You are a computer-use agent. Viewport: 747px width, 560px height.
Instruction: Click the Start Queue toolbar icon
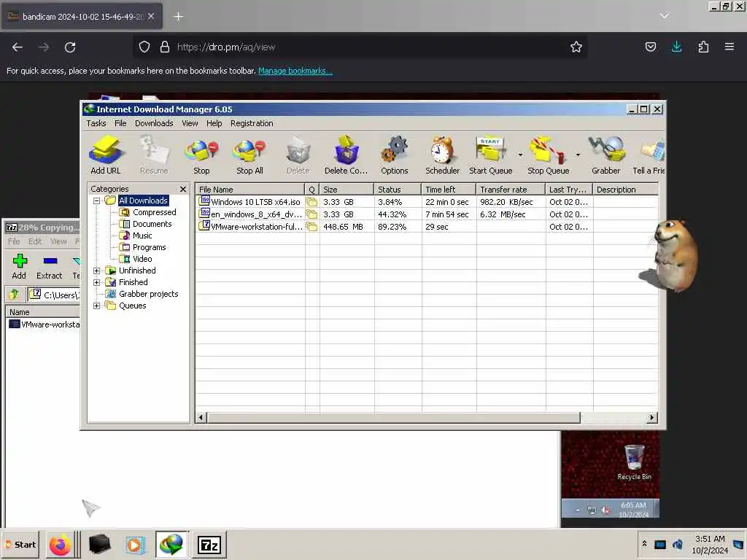(491, 155)
